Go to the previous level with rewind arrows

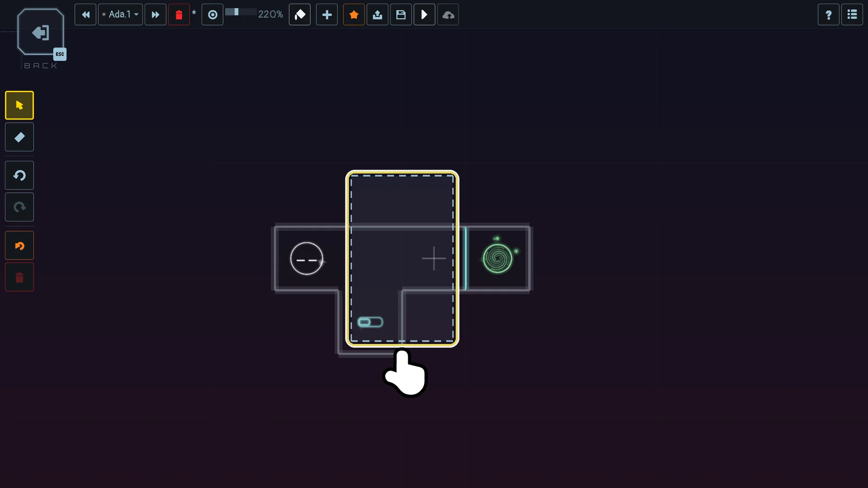tap(85, 14)
